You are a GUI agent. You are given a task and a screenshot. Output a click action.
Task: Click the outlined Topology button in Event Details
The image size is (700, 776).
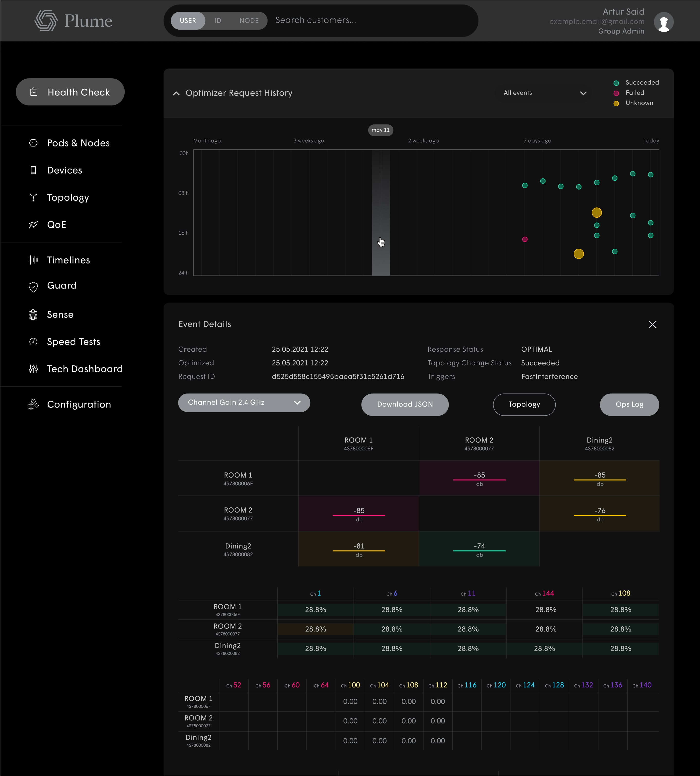(x=524, y=405)
